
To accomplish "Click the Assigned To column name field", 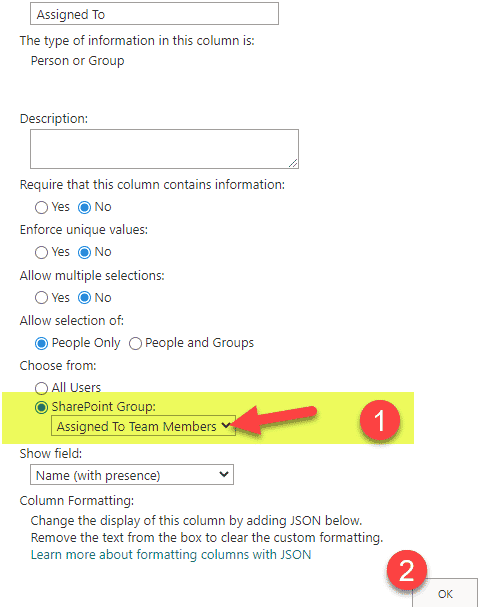I will pyautogui.click(x=154, y=14).
